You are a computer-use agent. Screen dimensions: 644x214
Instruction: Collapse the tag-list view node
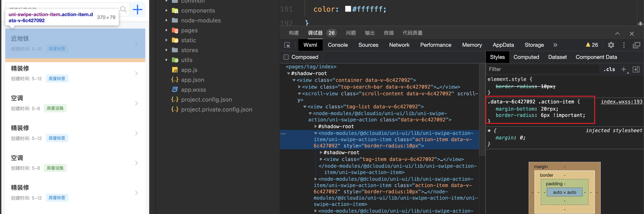tap(305, 107)
